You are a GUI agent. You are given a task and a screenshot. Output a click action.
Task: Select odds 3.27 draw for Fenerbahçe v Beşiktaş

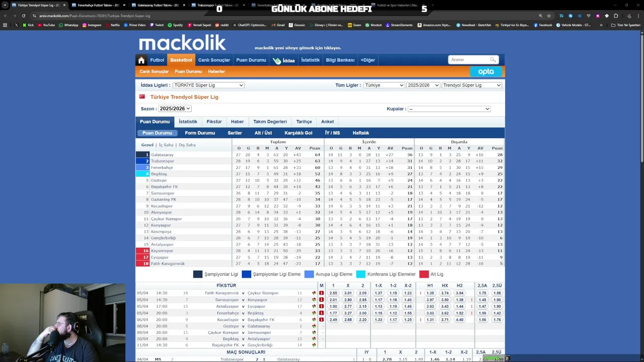point(348,313)
